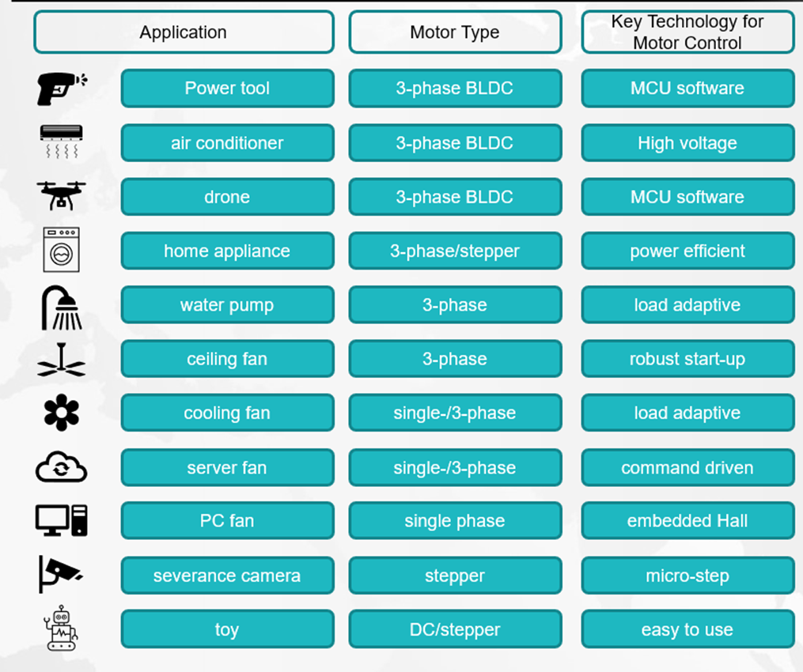
Task: Click the toy robot icon
Action: [x=62, y=629]
